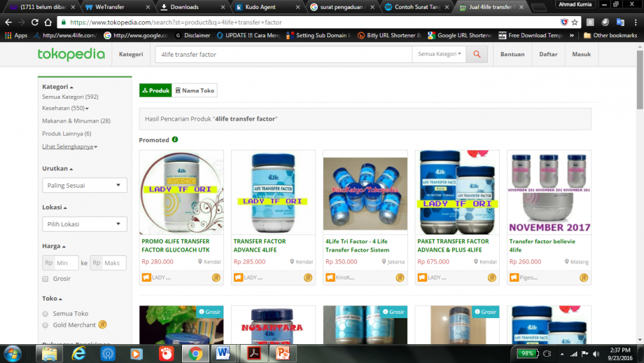Open Semua Kategori search dropdown
This screenshot has height=363, width=644.
[x=439, y=54]
